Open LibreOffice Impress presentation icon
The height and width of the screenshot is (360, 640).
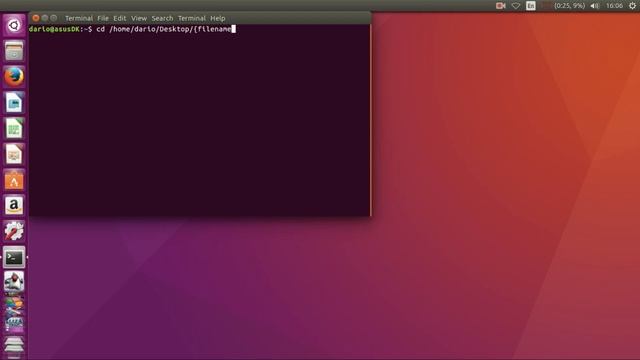tap(14, 154)
